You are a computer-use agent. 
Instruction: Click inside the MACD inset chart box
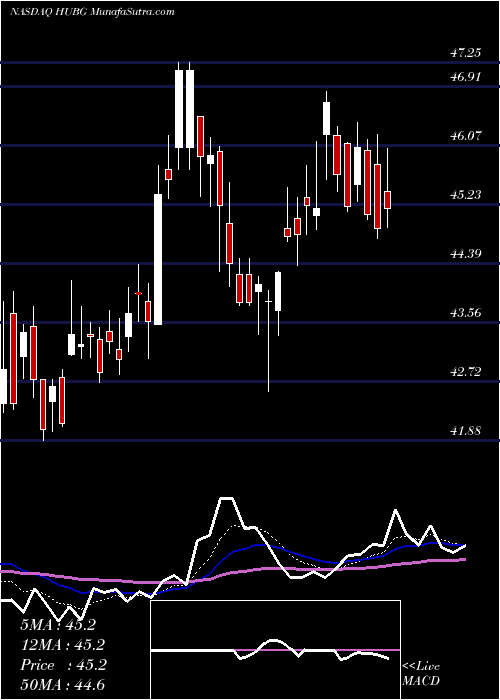point(275,650)
